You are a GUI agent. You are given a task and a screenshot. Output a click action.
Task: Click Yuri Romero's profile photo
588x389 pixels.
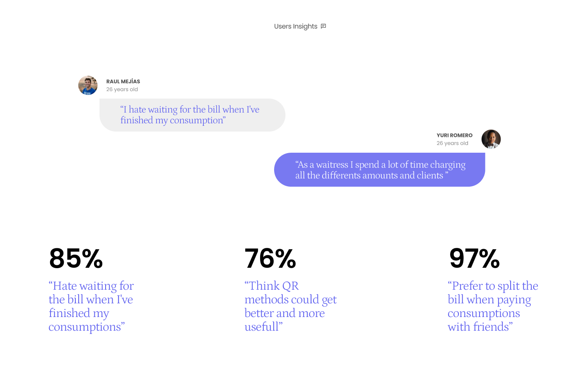(491, 139)
